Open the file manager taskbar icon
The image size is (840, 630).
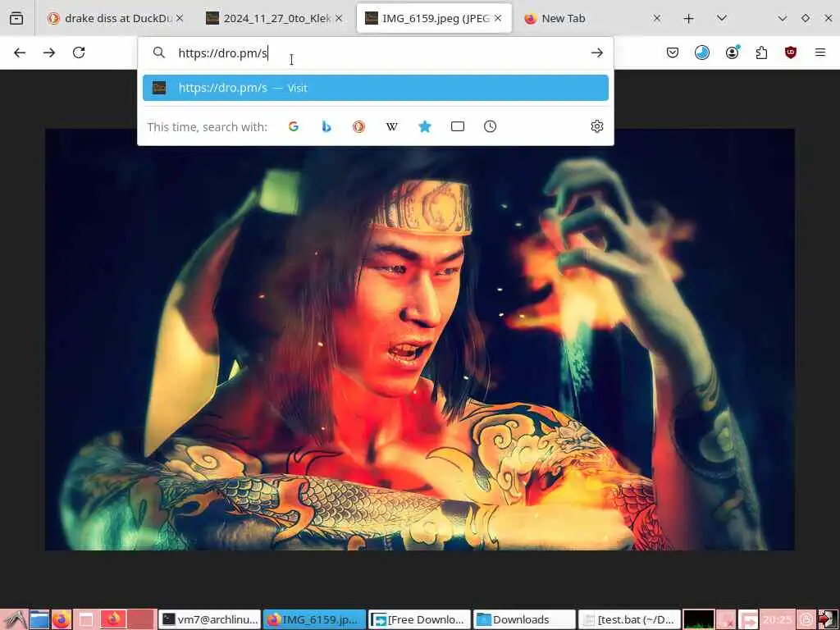coord(39,620)
